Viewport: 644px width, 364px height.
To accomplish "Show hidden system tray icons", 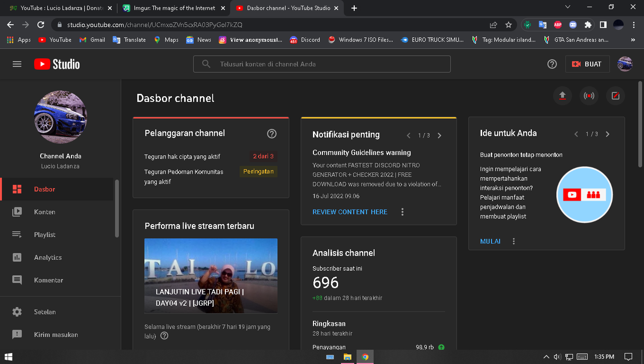I will (546, 357).
